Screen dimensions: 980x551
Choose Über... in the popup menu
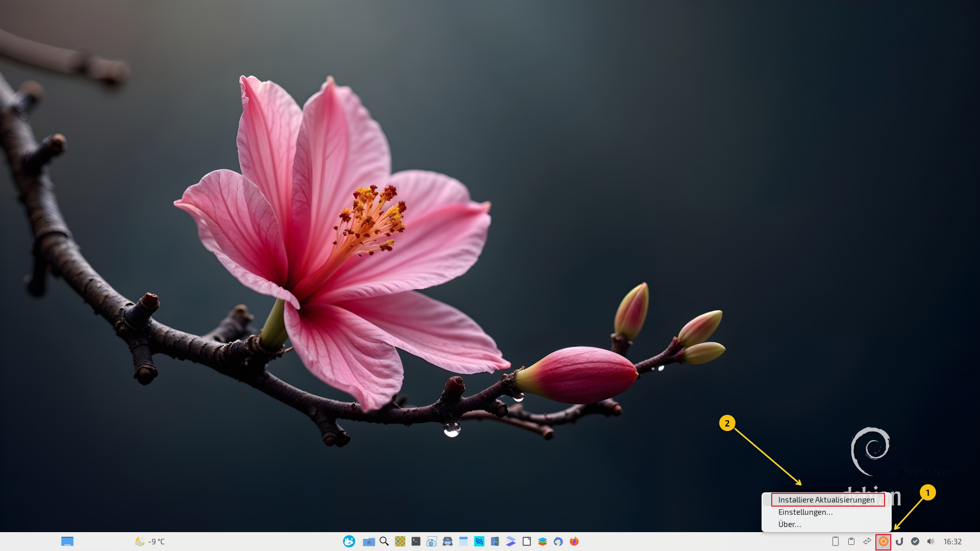(790, 524)
